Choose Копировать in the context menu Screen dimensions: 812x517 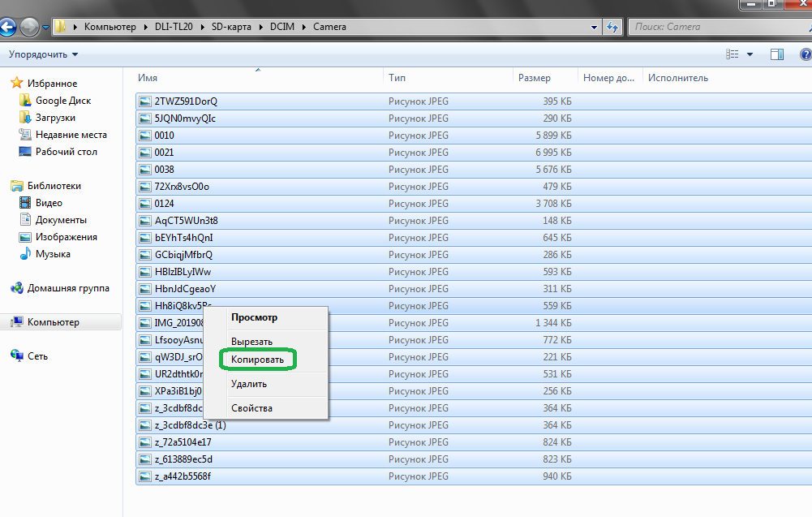257,360
